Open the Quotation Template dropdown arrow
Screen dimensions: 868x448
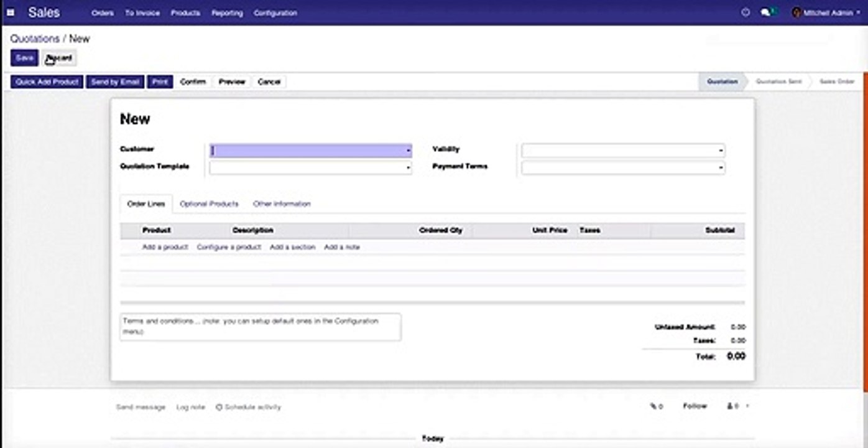click(x=408, y=168)
